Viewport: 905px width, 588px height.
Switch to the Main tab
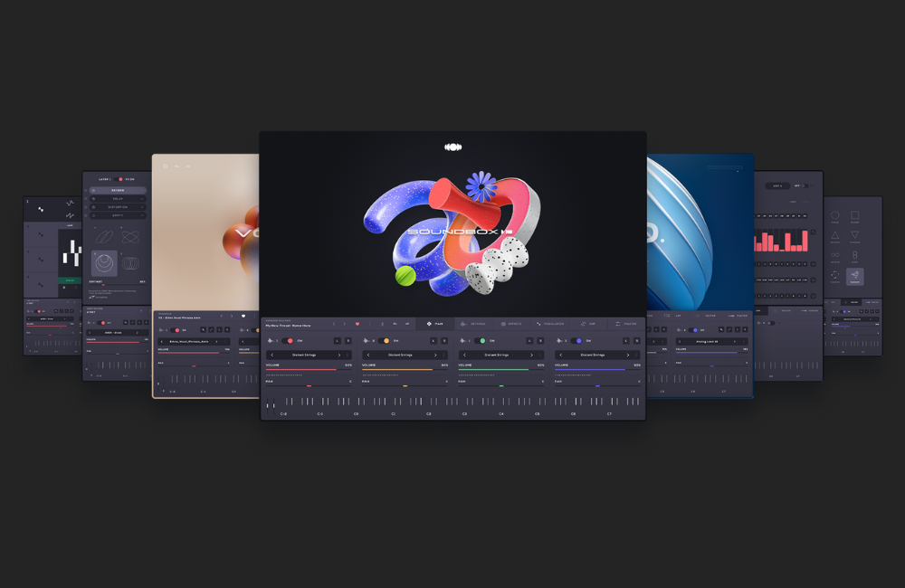435,324
